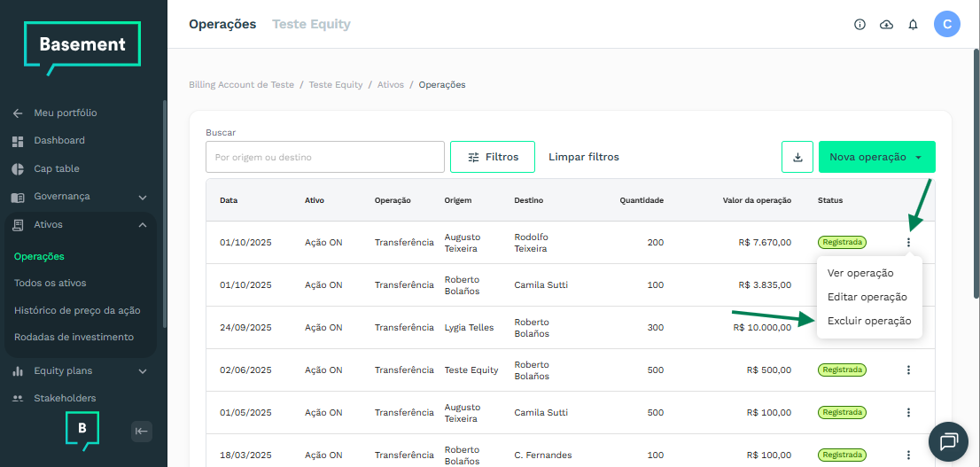Image resolution: width=980 pixels, height=467 pixels.
Task: Go to Teste Equity in the breadcrumb
Action: pos(335,85)
